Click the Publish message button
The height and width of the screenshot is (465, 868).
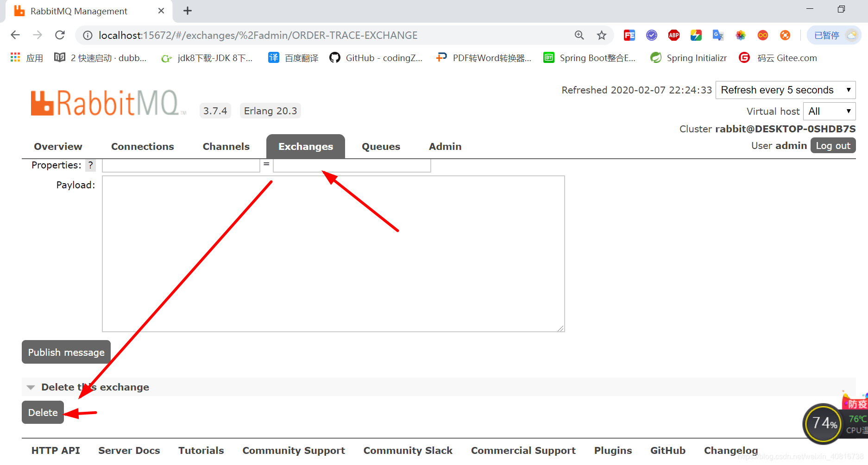[x=66, y=352]
